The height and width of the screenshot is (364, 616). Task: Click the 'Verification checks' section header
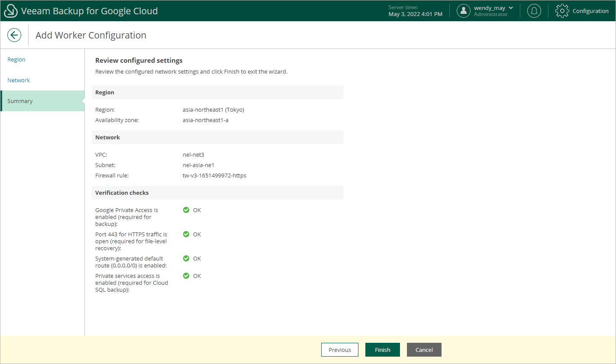pos(217,193)
